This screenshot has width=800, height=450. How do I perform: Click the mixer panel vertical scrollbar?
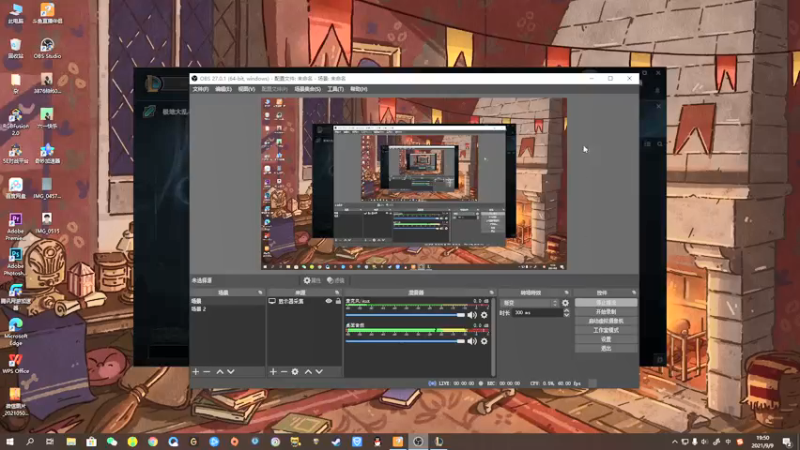[493, 337]
